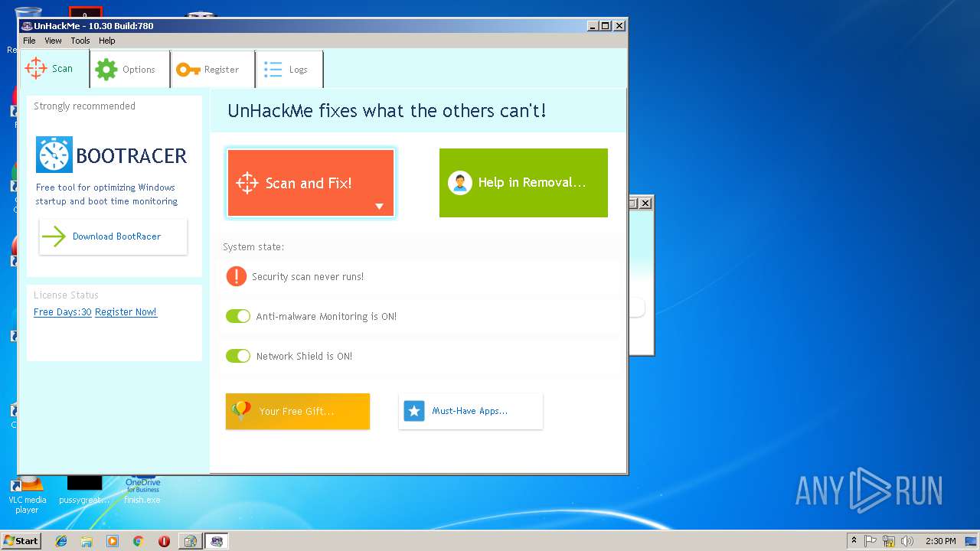This screenshot has height=551, width=980.
Task: Toggle Anti-malware Monitoring switch
Action: (x=238, y=316)
